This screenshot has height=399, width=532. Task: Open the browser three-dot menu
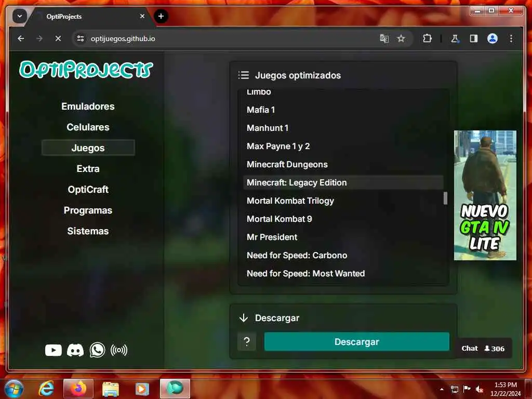511,38
